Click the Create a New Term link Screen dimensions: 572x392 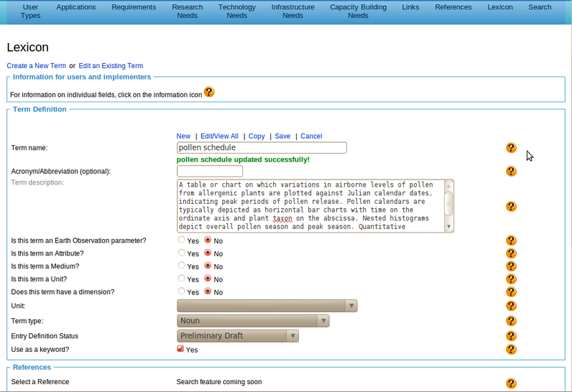coord(36,66)
